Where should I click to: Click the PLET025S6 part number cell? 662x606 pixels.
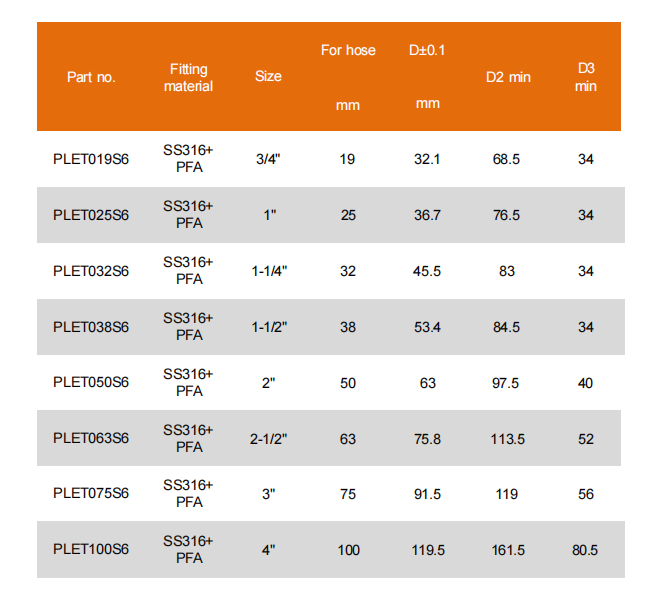coord(91,215)
